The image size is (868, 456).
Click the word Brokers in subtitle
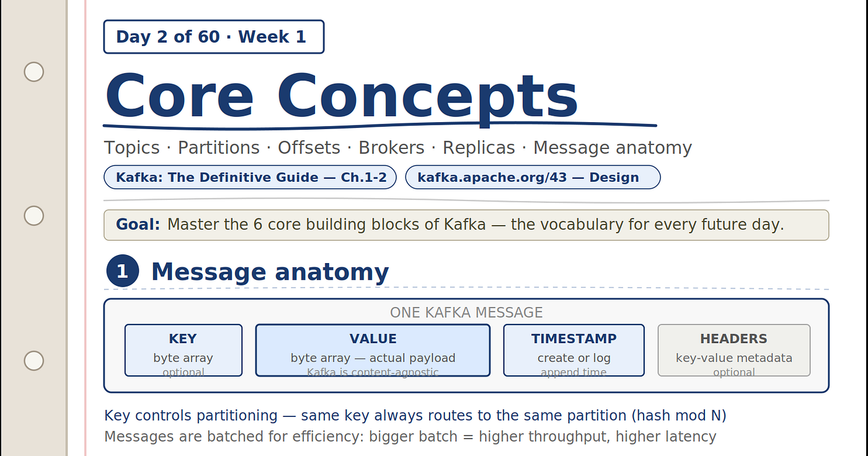point(392,148)
